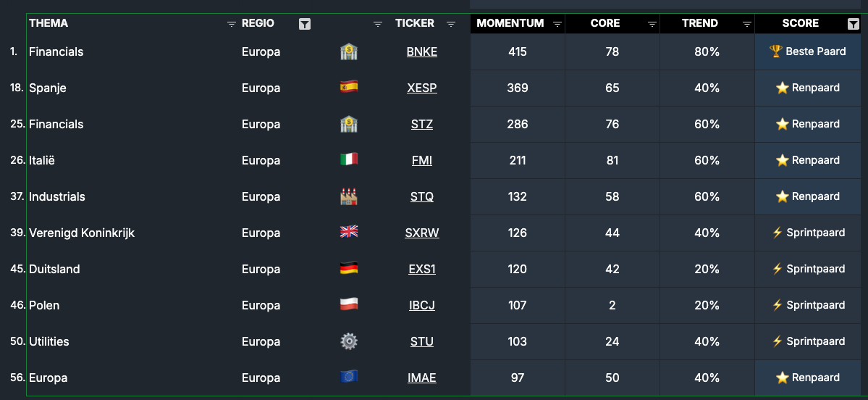Click the Spanish flag icon
This screenshot has height=400, width=868.
[349, 88]
